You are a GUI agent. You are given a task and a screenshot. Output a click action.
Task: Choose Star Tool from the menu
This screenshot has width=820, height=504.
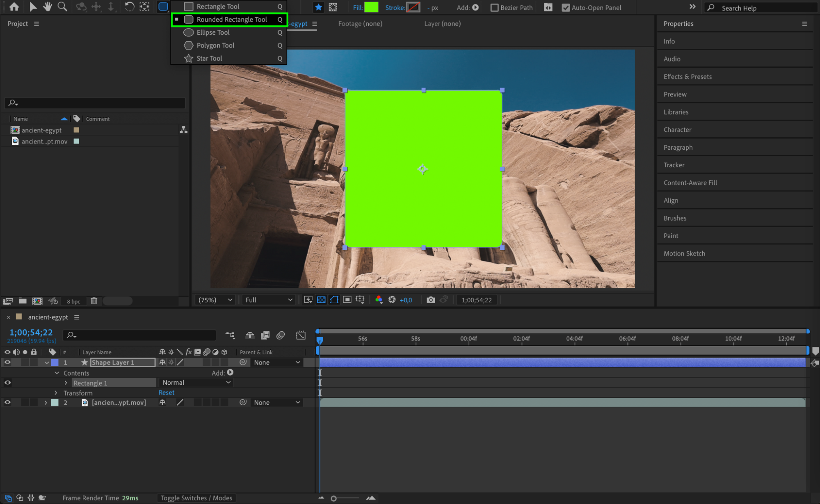(x=209, y=58)
